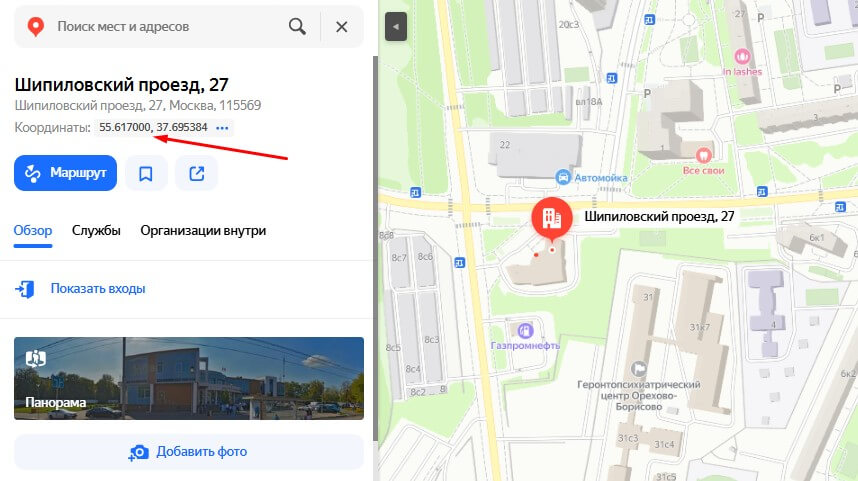This screenshot has height=481, width=858.
Task: Click the red Yandex Maps pin logo
Action: [x=36, y=26]
